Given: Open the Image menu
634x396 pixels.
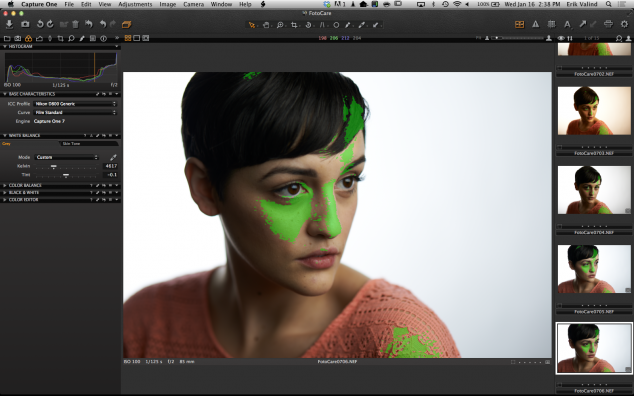Looking at the screenshot, I should 167,4.
